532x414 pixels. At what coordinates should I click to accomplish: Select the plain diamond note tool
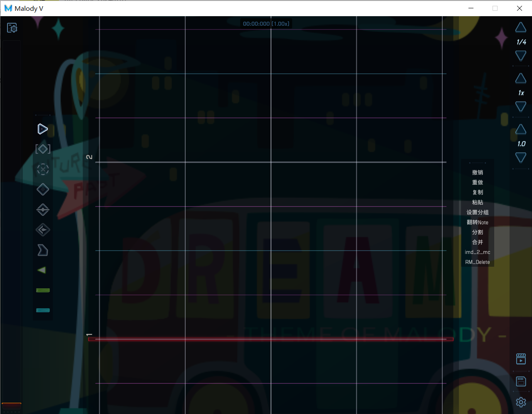[43, 189]
